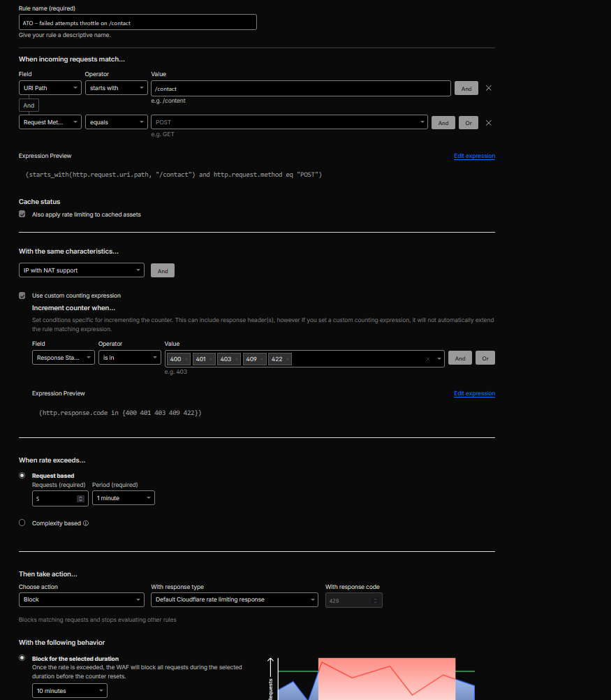Select Block for the selected duration radio
Image resolution: width=611 pixels, height=700 pixels.
[22, 658]
